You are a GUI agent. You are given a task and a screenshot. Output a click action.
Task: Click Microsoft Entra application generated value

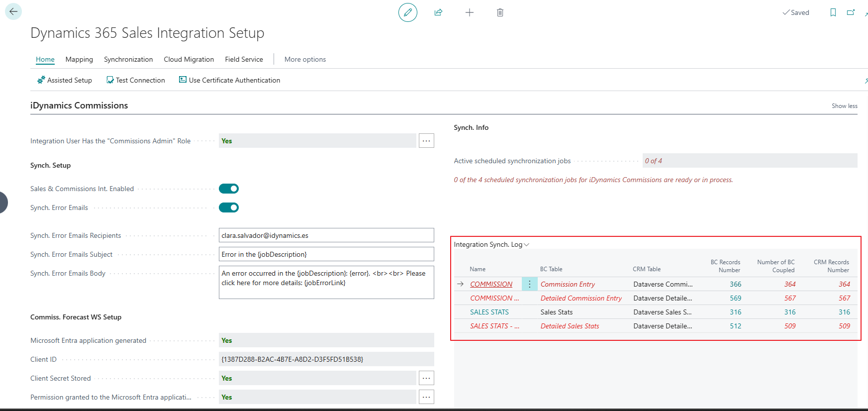(x=326, y=340)
